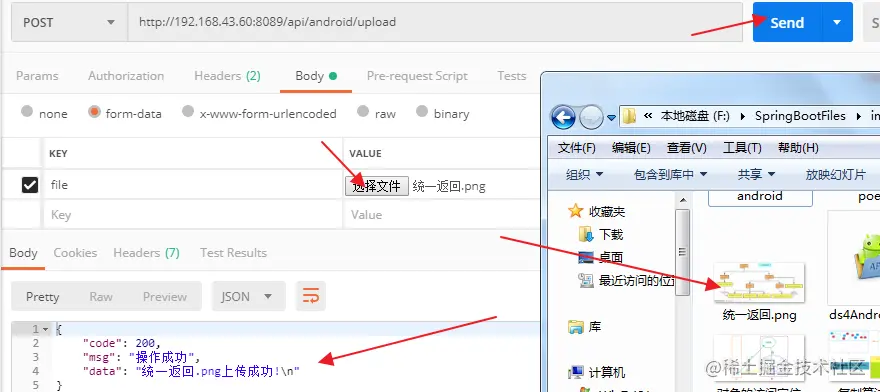
Task: Open the POST method dropdown
Action: [x=69, y=22]
